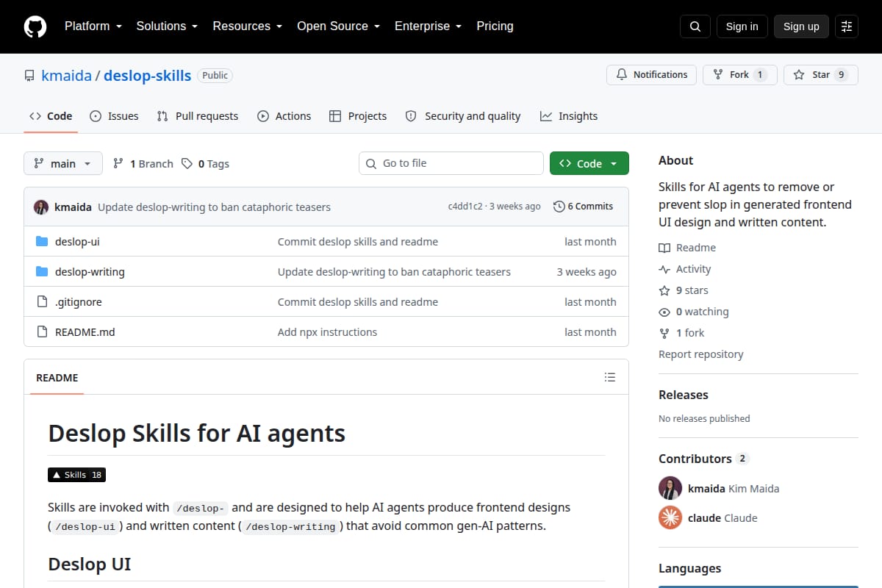
Task: Expand the Resources menu
Action: (x=247, y=26)
